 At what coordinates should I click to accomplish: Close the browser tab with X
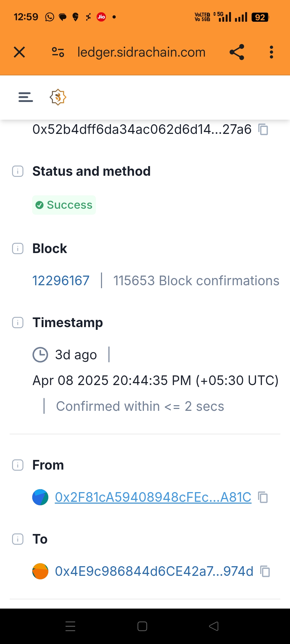click(19, 52)
